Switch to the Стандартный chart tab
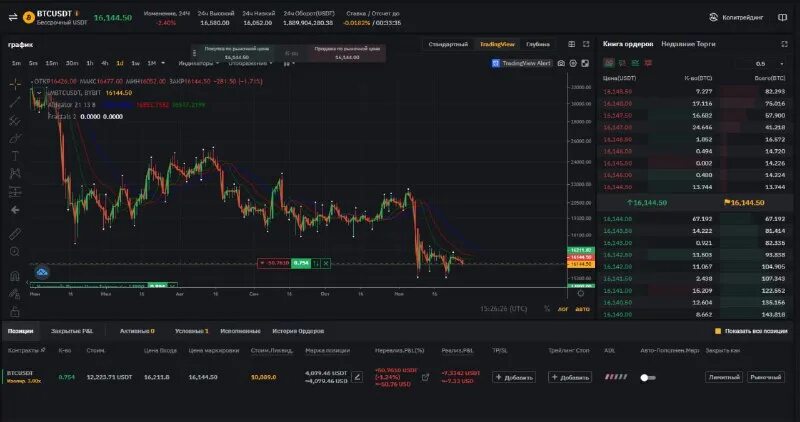 [x=448, y=44]
